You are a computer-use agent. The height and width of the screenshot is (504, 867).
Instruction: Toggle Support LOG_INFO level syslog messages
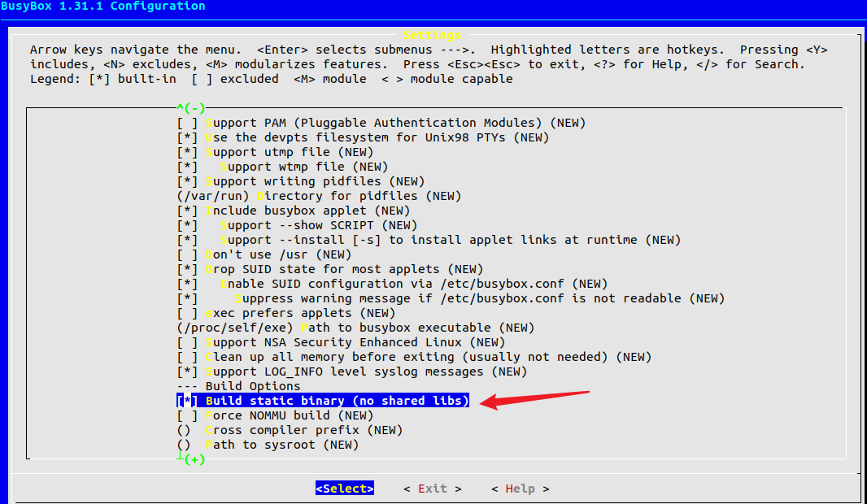[351, 371]
